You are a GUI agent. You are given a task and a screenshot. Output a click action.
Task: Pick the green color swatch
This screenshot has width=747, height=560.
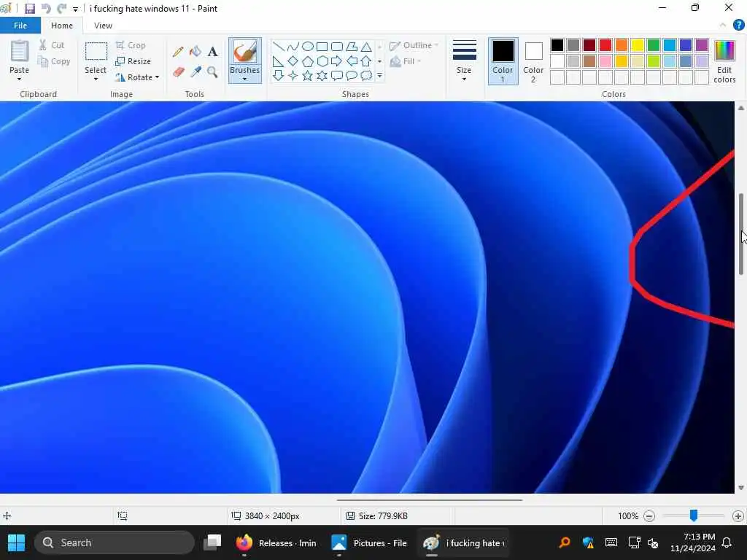654,45
